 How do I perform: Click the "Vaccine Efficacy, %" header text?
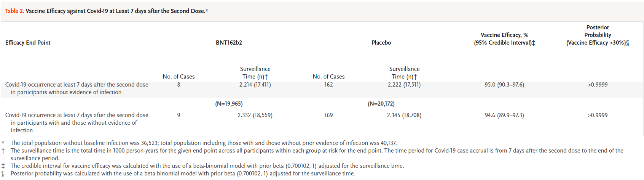504,35
